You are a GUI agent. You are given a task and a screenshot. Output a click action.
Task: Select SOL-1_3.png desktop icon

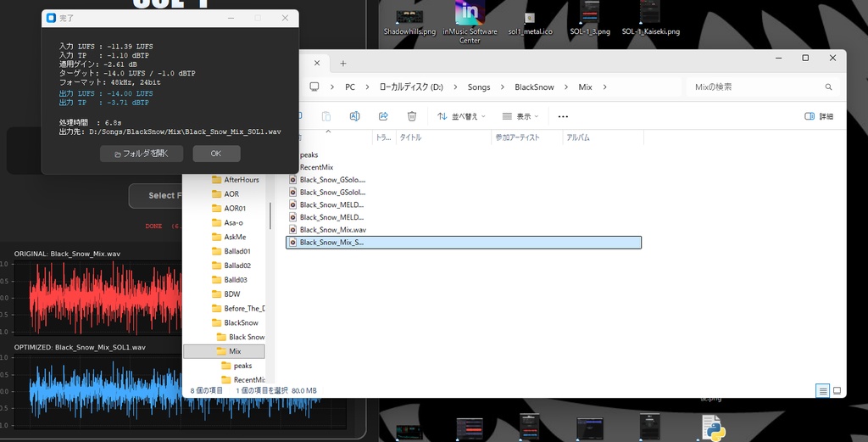[x=590, y=20]
